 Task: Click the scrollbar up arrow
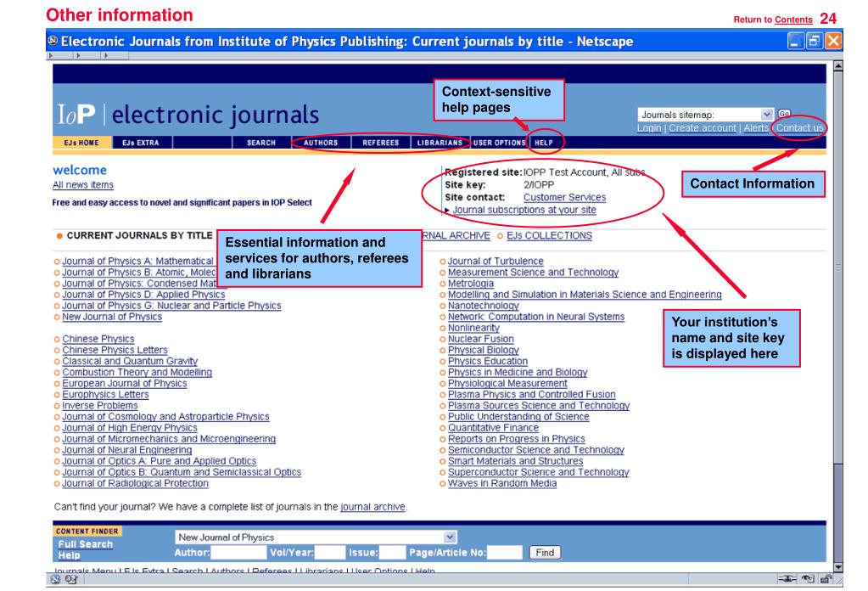pos(838,66)
